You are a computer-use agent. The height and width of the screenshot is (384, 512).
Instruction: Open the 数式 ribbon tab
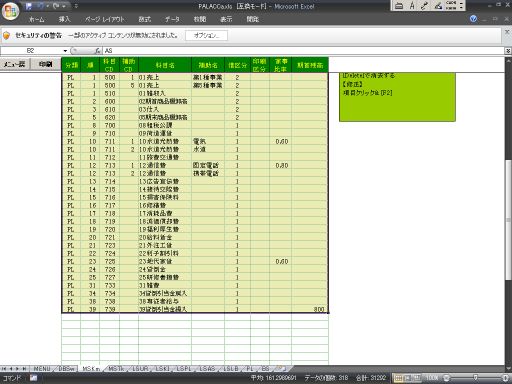[x=144, y=19]
